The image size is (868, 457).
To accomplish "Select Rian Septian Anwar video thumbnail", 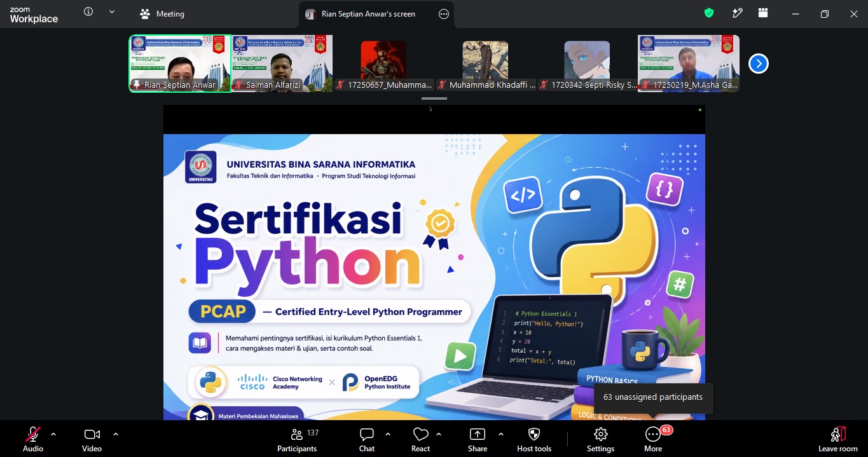I will 180,64.
